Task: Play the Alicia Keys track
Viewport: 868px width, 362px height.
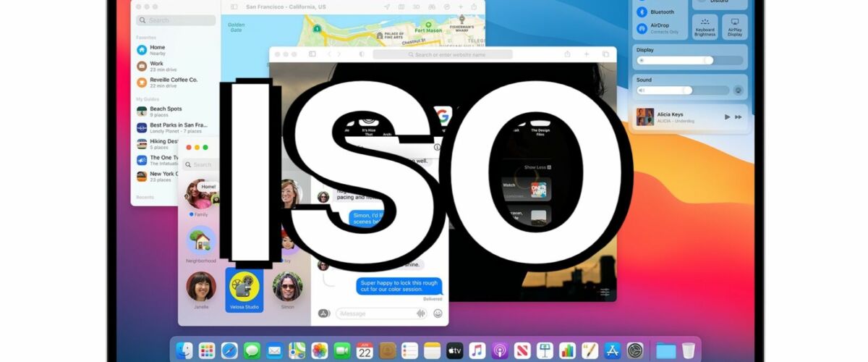Action: 727,117
